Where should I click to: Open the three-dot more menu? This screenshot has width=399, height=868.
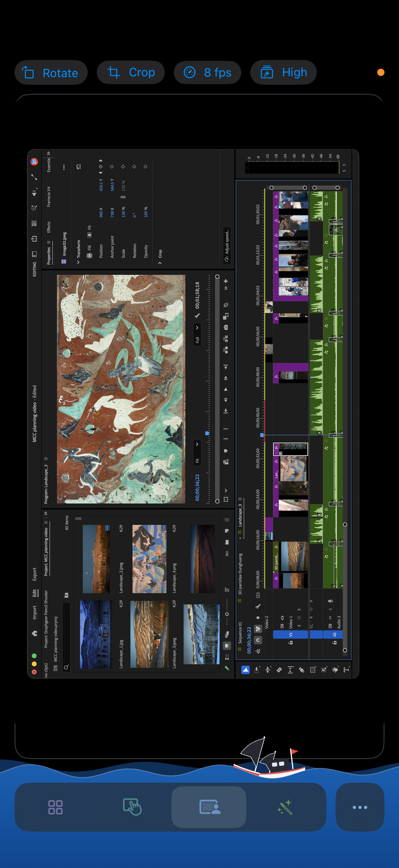[x=360, y=807]
